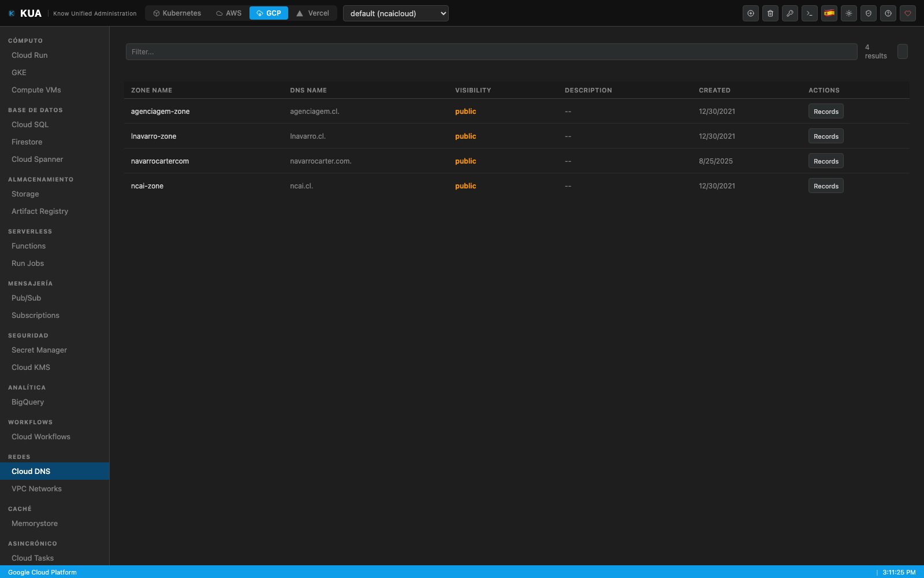Screen dimensions: 924x578
Task: Click the KUA logo icon
Action: click(12, 13)
